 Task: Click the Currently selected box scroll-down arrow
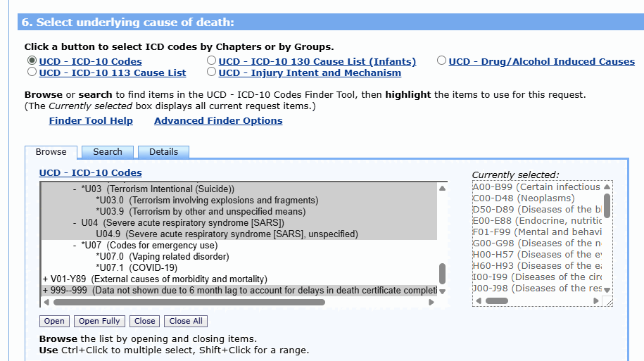click(607, 289)
